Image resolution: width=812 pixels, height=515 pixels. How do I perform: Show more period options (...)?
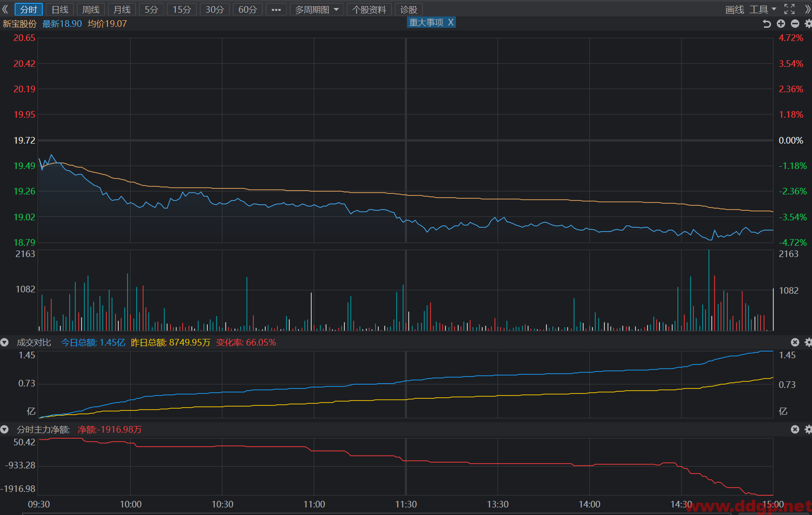[x=276, y=9]
